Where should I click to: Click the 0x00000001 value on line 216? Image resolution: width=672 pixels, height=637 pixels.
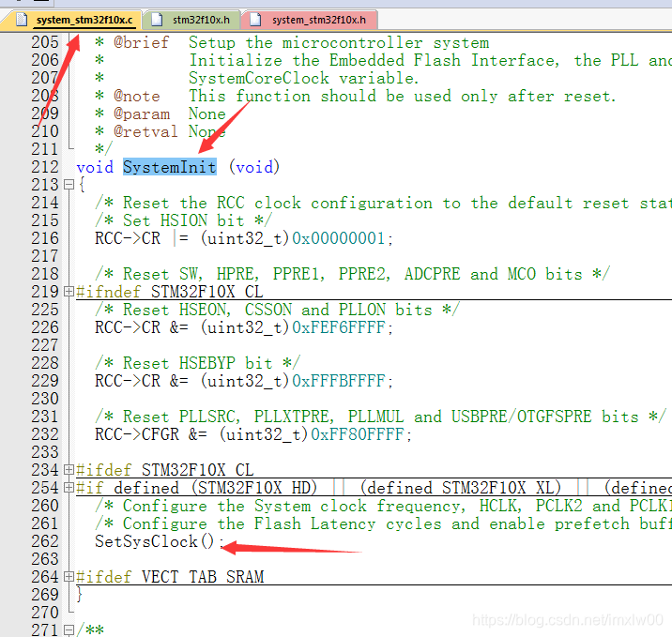click(x=339, y=238)
